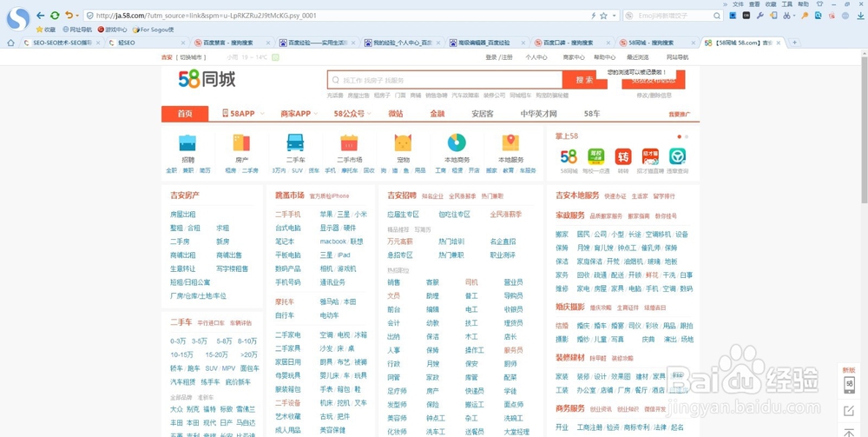Close the 58同城 - 搜狗搜索 tab
This screenshot has width=868, height=437.
click(693, 43)
